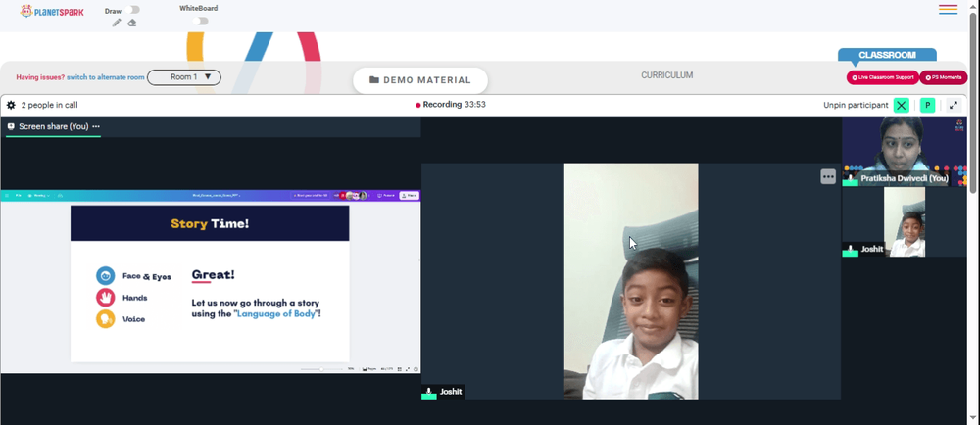Open Joshit video three-dot menu
The height and width of the screenshot is (425, 980).
[x=828, y=177]
